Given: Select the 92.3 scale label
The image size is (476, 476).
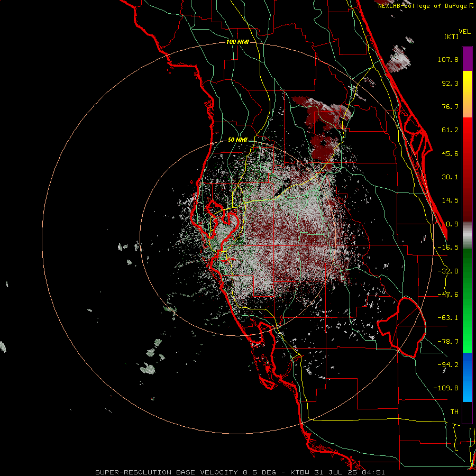Looking at the screenshot, I should click(x=450, y=83).
